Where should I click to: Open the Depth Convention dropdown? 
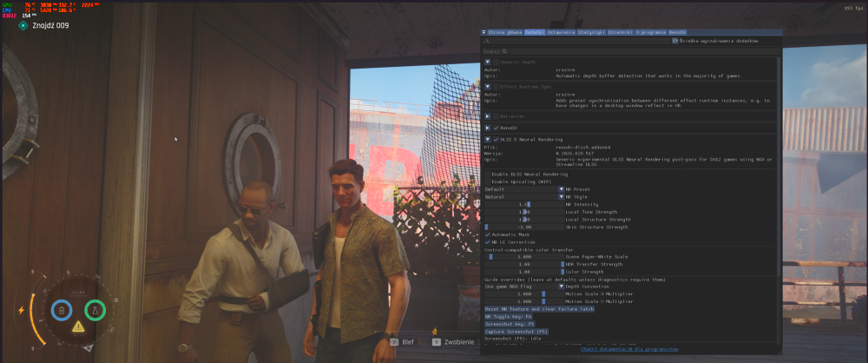(524, 287)
